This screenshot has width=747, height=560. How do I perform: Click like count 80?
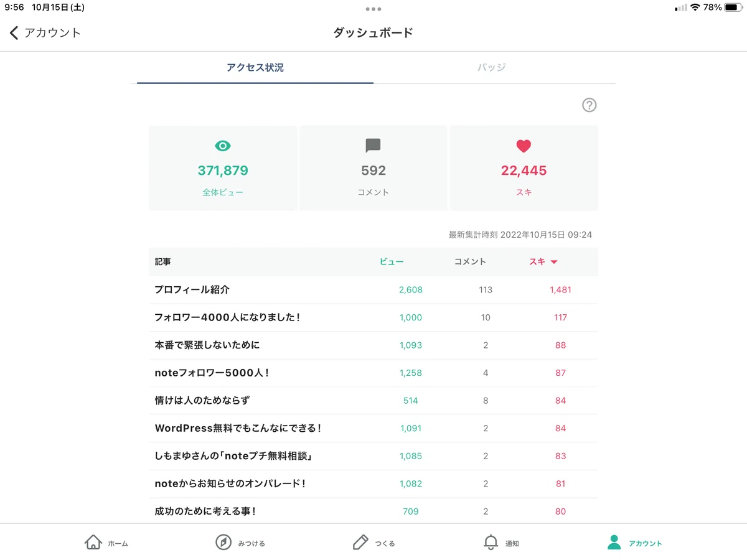point(560,511)
